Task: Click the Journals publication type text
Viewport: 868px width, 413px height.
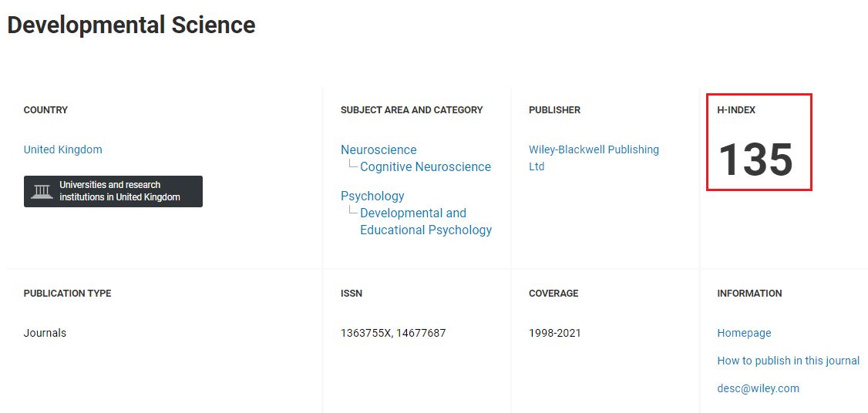Action: (45, 334)
